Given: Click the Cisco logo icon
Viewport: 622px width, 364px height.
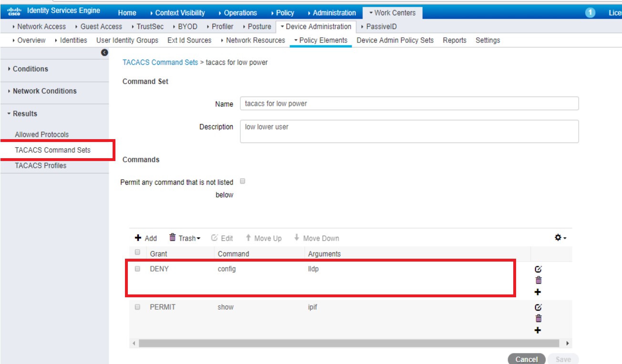Looking at the screenshot, I should pyautogui.click(x=14, y=11).
